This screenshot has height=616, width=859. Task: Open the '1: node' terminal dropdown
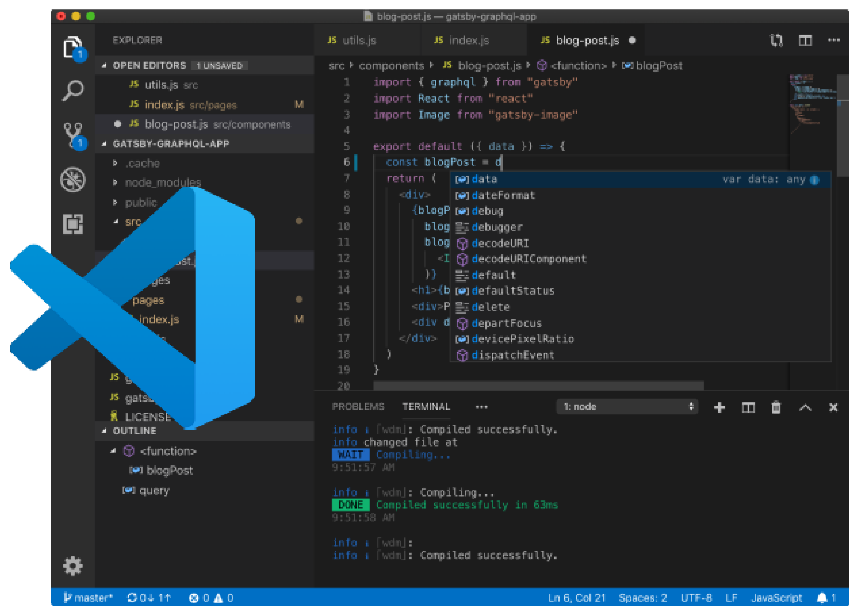click(x=627, y=406)
